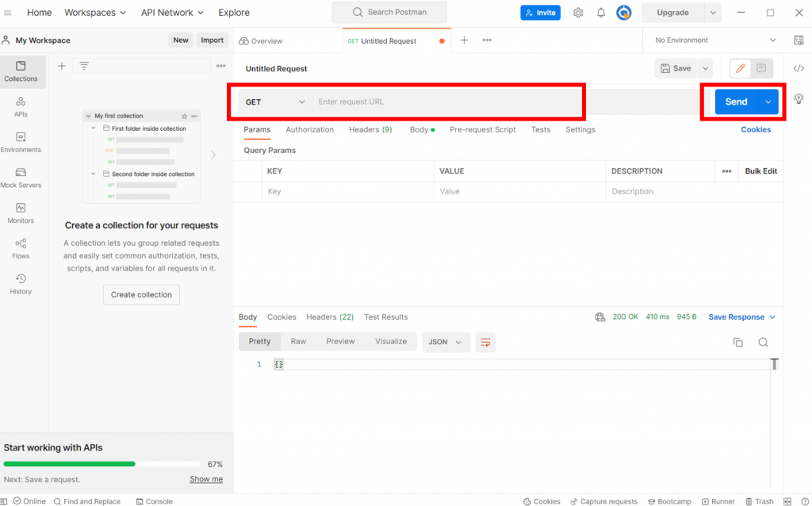Select the Visualize response view
Image resolution: width=812 pixels, height=506 pixels.
(391, 341)
